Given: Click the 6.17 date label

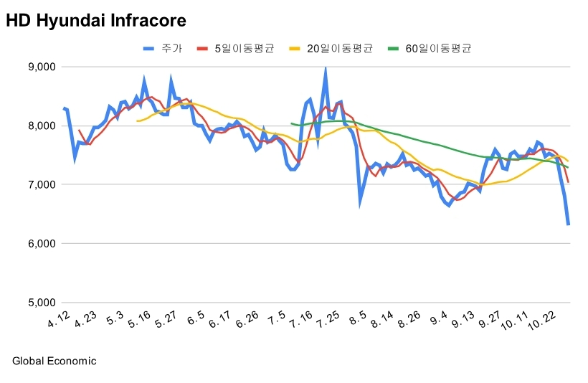Looking at the screenshot, I should (220, 320).
